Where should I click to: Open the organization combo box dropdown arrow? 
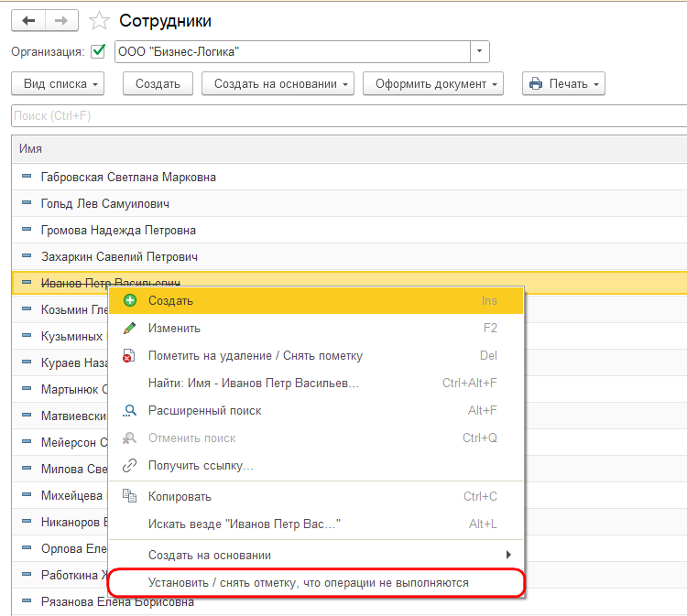tap(479, 51)
